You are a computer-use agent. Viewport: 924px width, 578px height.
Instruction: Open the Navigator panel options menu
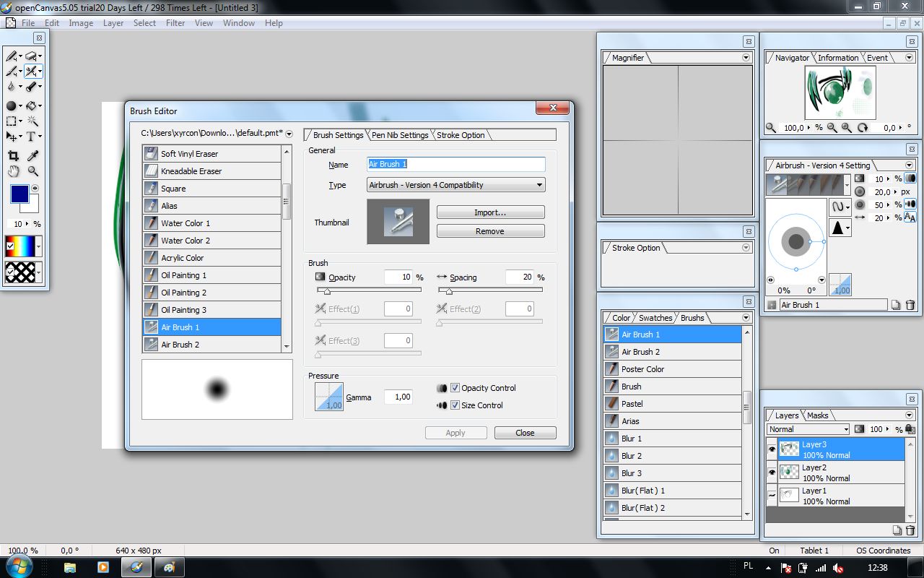[909, 58]
